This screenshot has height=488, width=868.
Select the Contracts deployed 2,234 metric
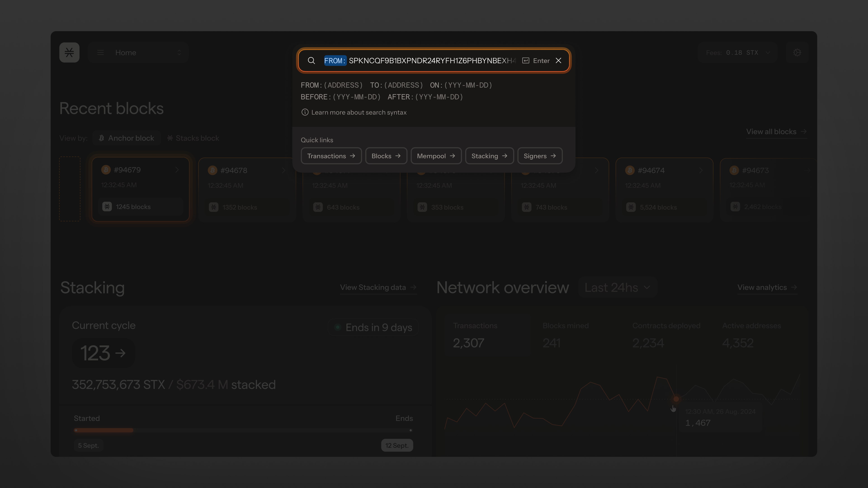coord(666,335)
